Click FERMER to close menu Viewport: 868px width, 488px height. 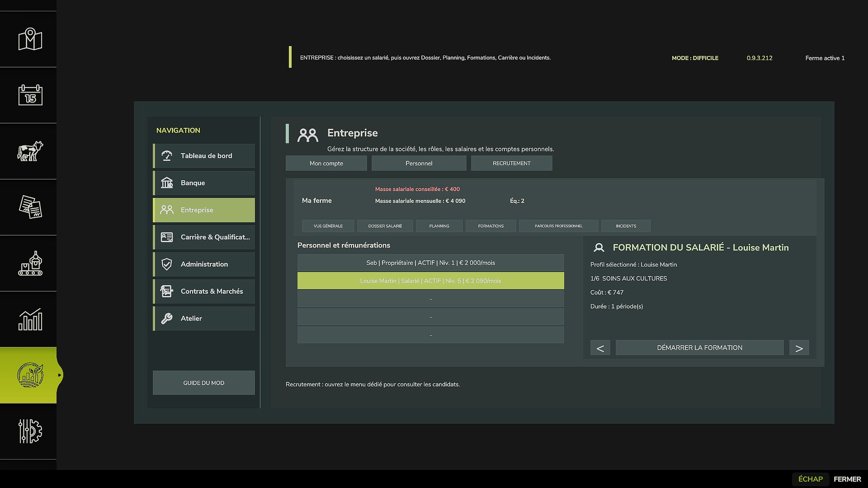(847, 479)
